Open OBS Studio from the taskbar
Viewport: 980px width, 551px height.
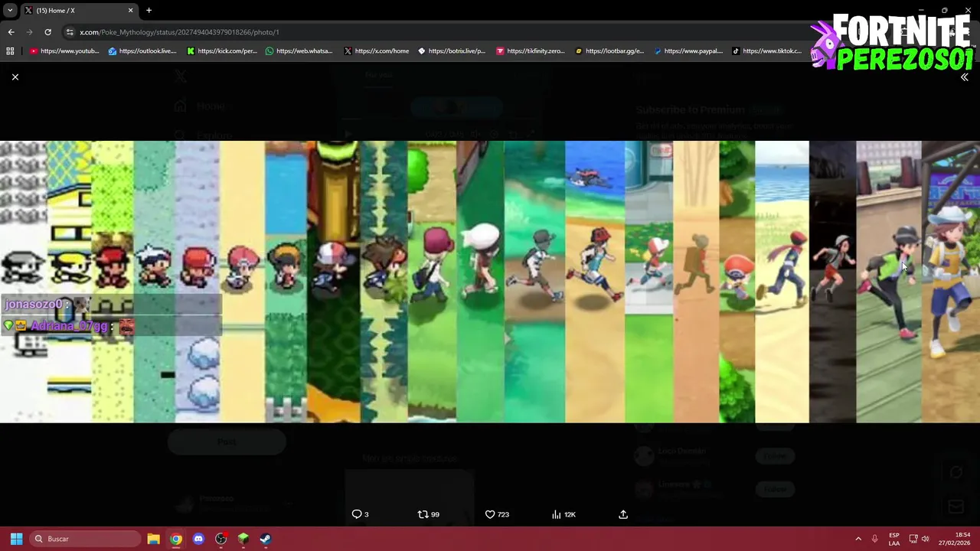point(221,539)
